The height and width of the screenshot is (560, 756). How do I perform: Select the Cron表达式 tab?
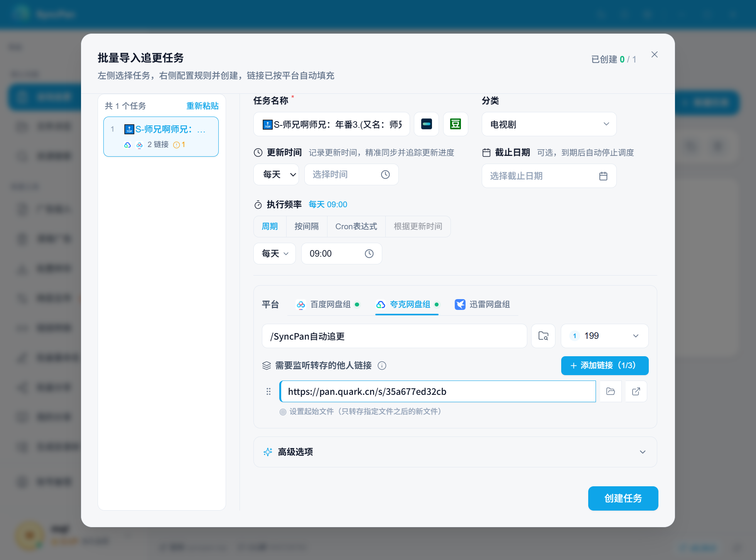pyautogui.click(x=356, y=227)
